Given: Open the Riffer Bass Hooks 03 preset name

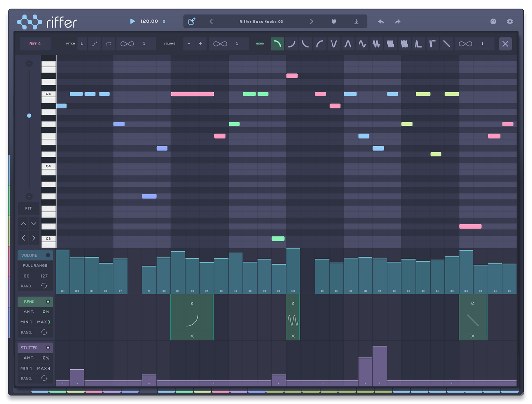Looking at the screenshot, I should (261, 21).
